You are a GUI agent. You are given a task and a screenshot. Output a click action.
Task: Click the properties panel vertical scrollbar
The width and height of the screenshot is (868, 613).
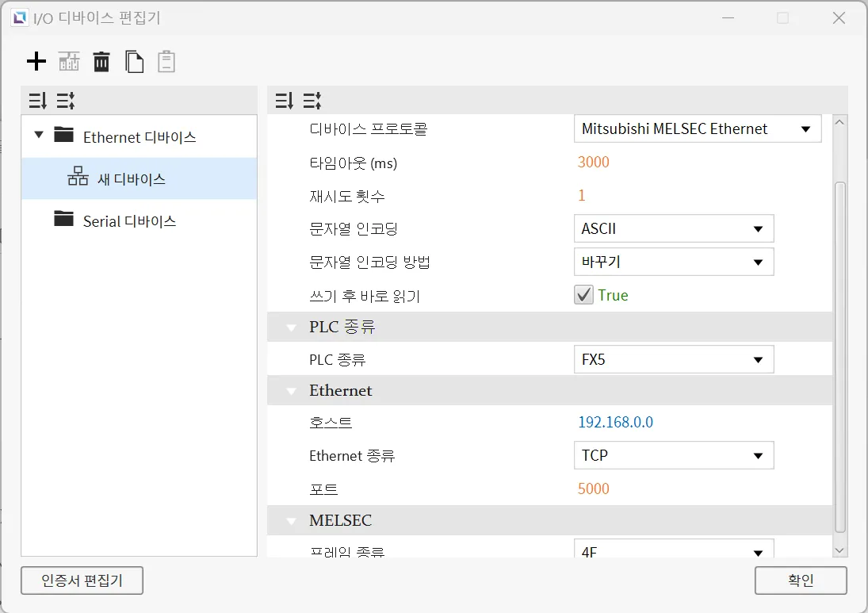click(840, 357)
